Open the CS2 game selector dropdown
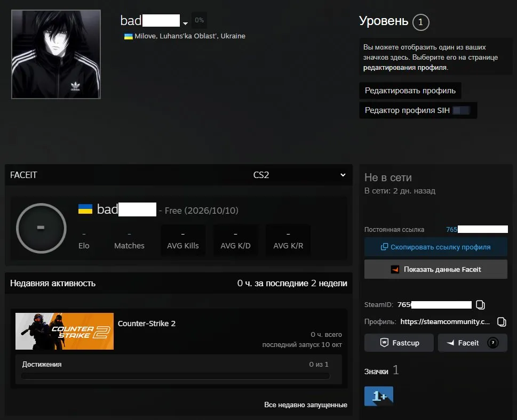 click(x=299, y=175)
